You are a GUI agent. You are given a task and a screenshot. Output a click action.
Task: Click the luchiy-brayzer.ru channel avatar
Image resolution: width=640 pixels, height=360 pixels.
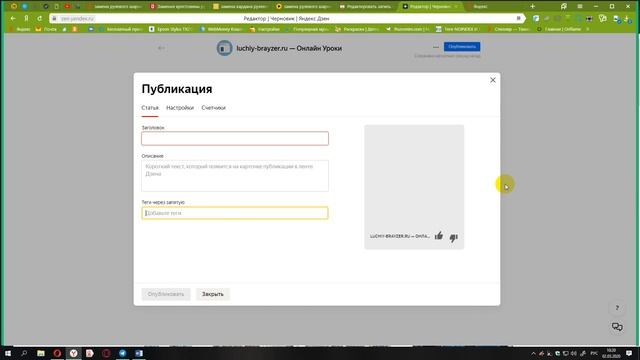[224, 48]
